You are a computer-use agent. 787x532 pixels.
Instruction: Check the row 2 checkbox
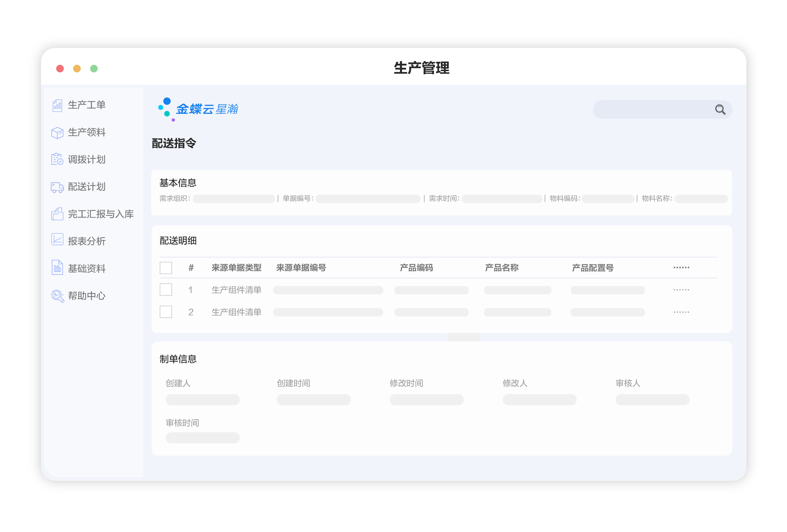166,312
